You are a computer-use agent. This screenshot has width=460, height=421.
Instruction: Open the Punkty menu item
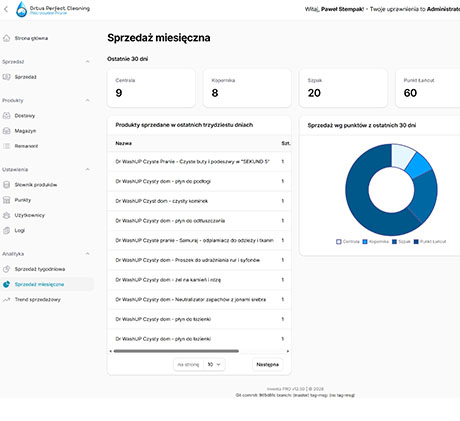click(x=47, y=200)
